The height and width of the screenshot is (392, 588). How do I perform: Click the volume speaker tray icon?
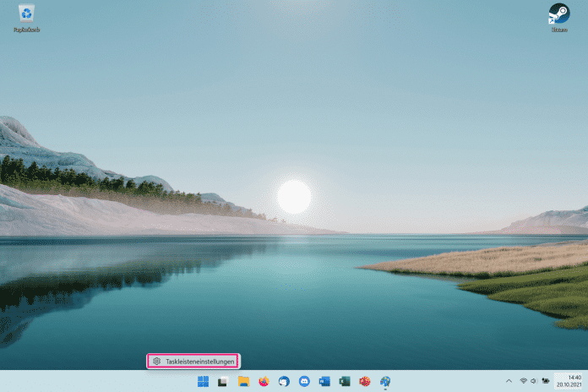point(534,382)
